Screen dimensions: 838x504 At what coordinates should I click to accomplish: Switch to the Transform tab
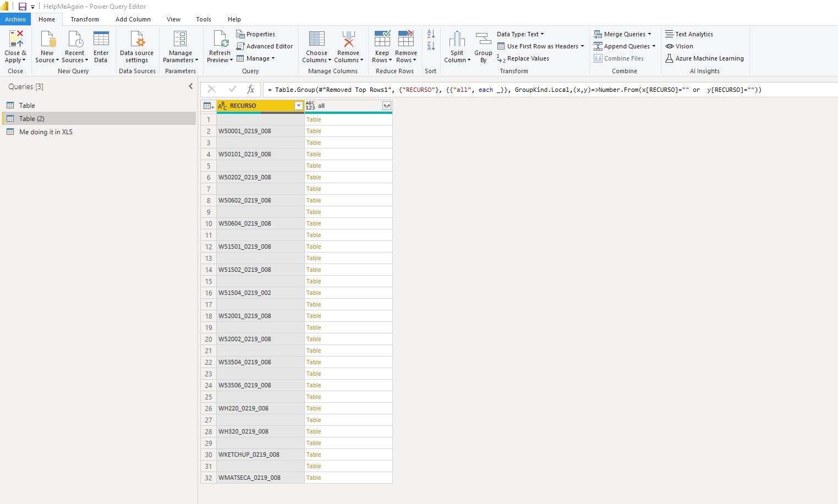pos(85,19)
